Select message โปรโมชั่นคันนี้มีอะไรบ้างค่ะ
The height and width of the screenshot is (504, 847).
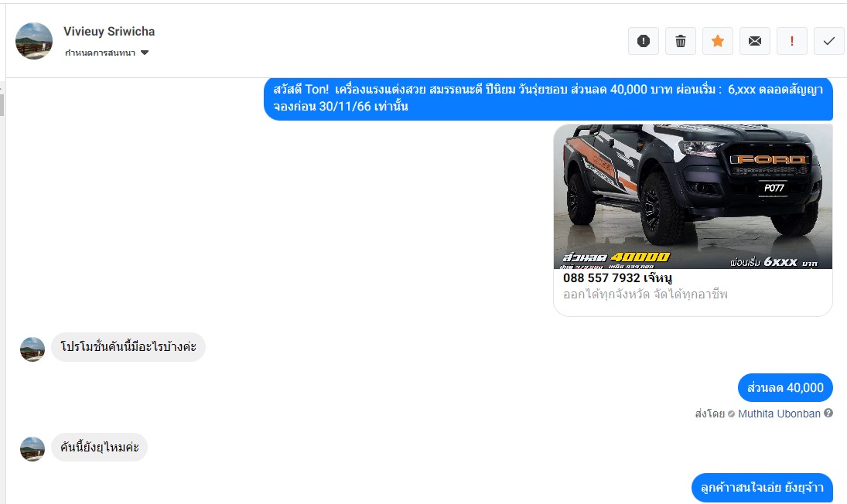tap(128, 347)
